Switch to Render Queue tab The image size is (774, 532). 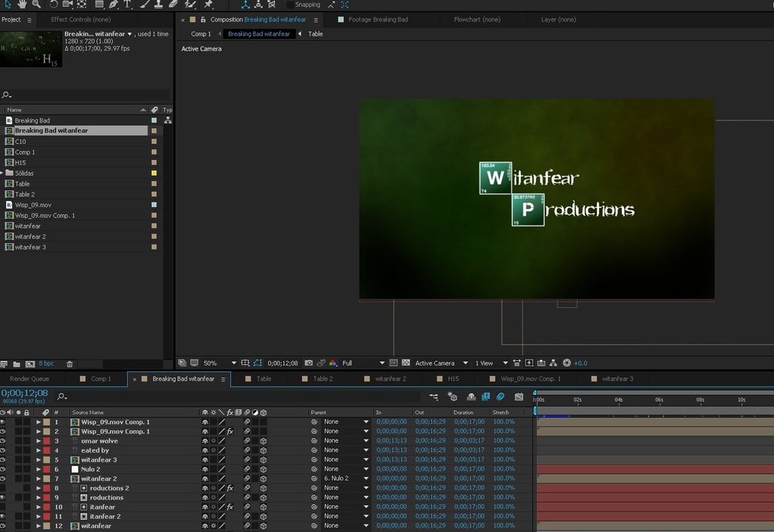point(29,379)
